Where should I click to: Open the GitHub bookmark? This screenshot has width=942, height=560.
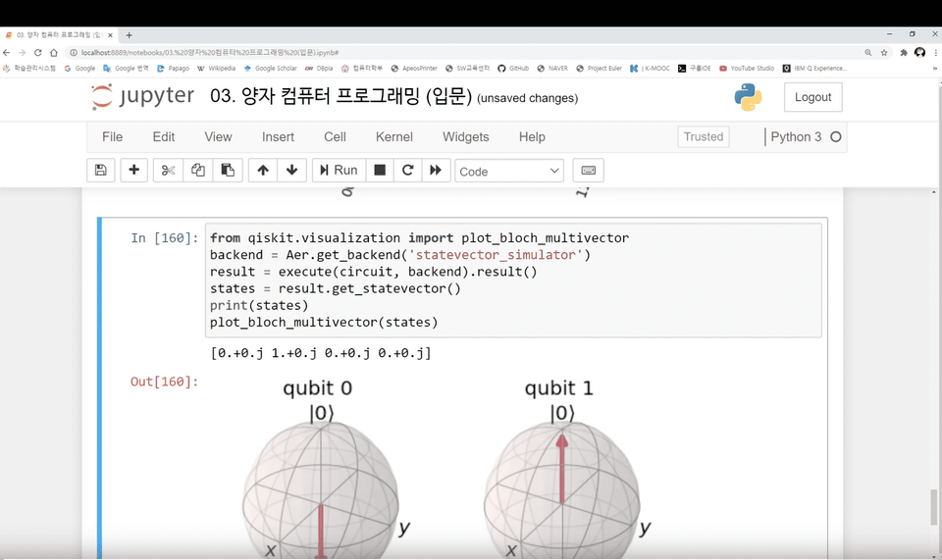[x=513, y=69]
